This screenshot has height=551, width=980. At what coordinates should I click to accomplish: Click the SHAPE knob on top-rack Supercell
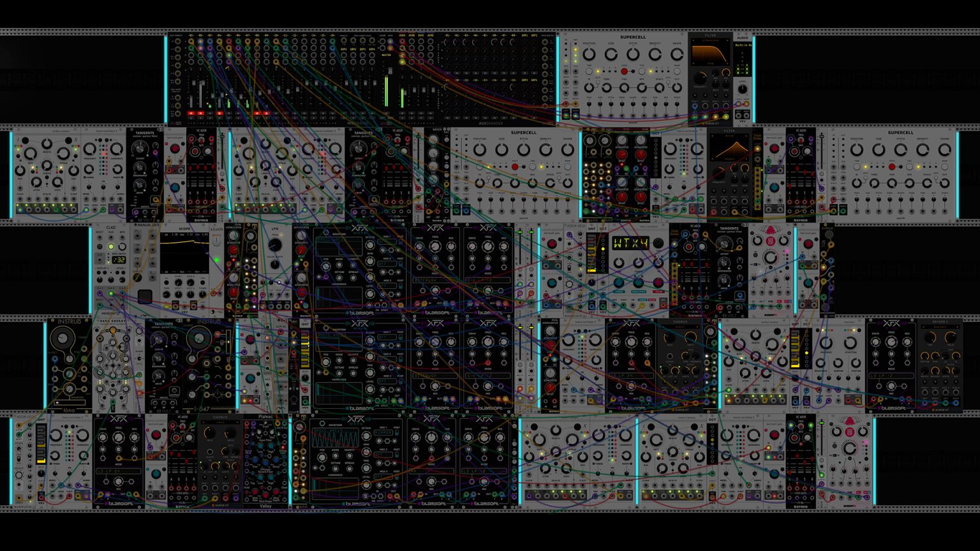point(677,54)
